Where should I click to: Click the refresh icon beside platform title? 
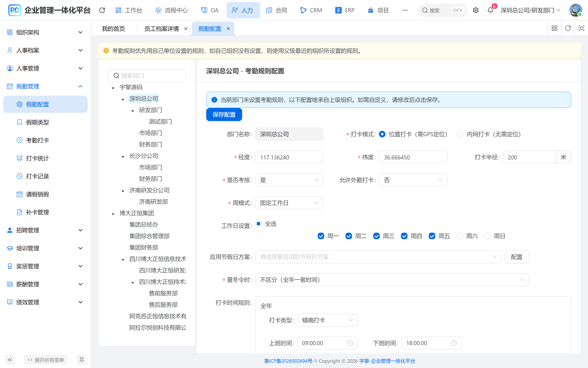102,10
